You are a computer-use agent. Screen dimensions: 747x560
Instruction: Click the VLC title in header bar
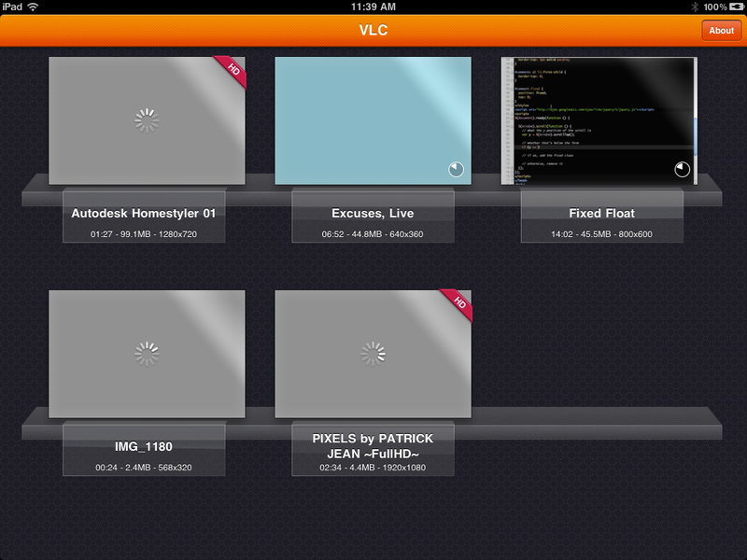click(373, 30)
